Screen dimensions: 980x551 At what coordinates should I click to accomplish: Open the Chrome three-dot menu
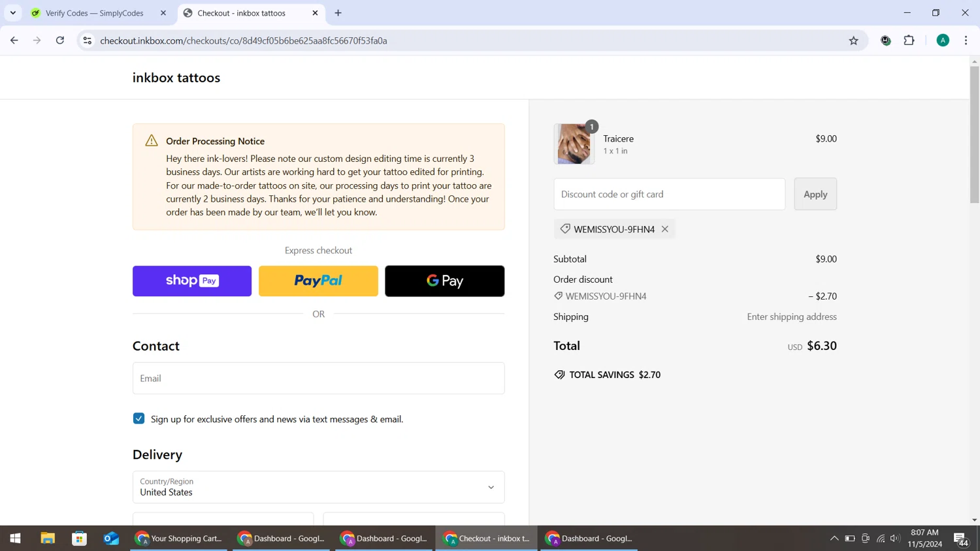pos(966,40)
